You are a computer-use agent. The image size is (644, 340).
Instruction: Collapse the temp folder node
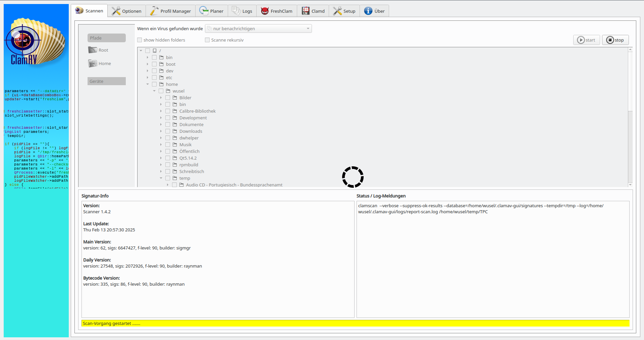161,178
